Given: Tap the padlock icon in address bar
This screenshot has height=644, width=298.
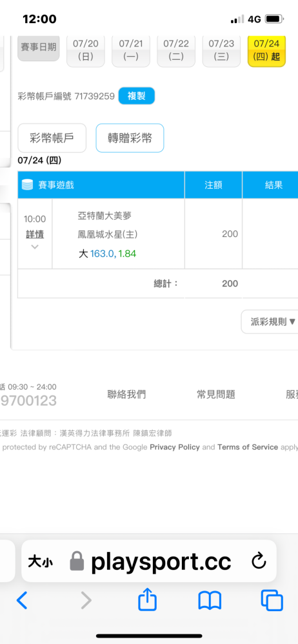Looking at the screenshot, I should click(x=77, y=561).
